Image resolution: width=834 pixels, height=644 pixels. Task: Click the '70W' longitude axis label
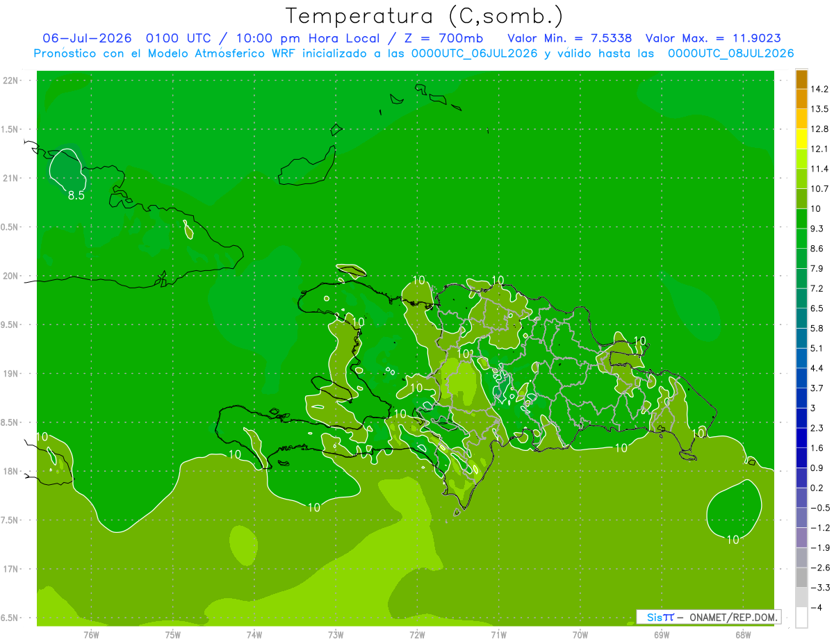tap(580, 635)
